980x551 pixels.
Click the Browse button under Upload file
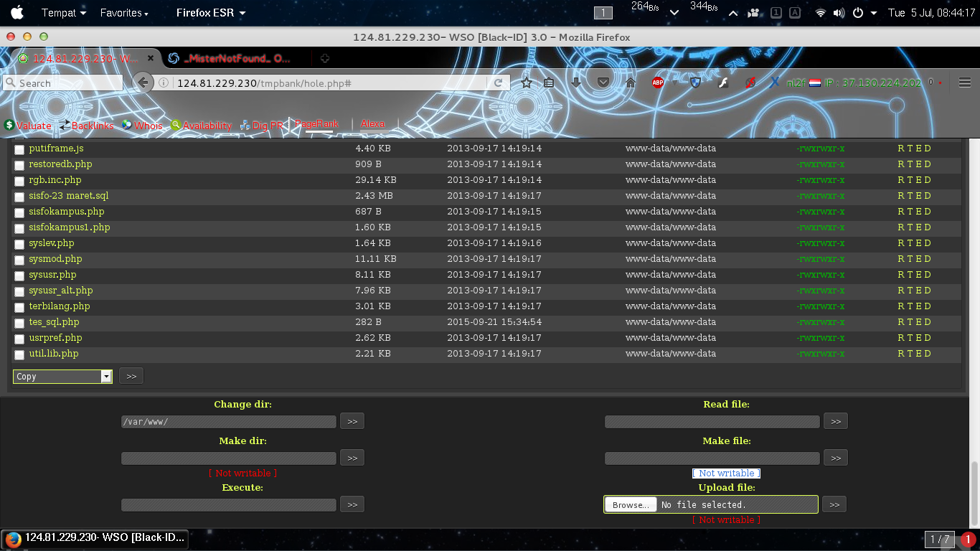point(629,504)
